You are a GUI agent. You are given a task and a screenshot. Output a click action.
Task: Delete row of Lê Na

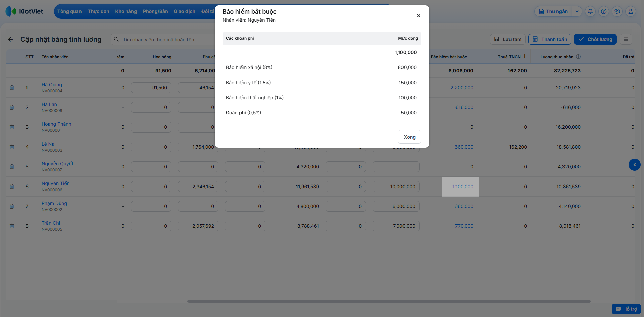[12, 147]
